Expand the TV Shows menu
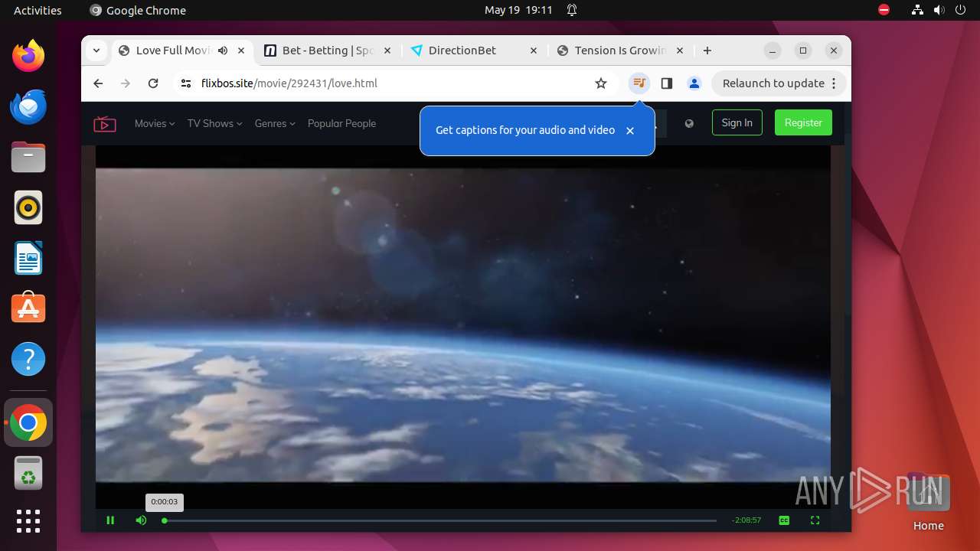Image resolution: width=980 pixels, height=551 pixels. point(214,123)
